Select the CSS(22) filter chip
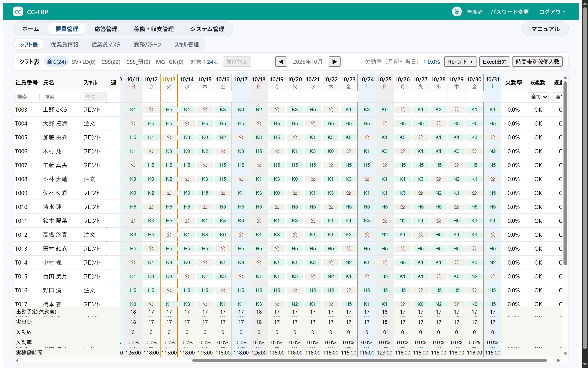The height and width of the screenshot is (368, 588). tap(111, 62)
